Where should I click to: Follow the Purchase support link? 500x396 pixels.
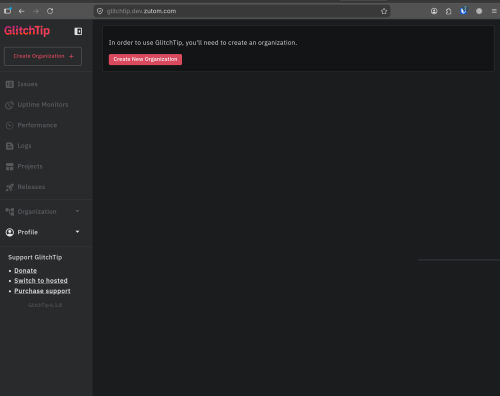click(x=42, y=291)
